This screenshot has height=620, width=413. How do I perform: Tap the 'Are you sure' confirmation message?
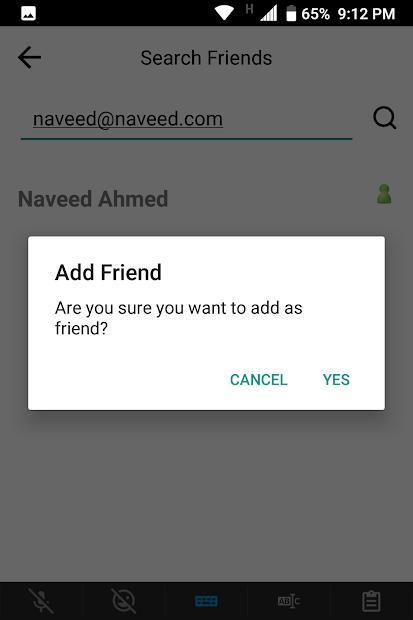click(179, 318)
